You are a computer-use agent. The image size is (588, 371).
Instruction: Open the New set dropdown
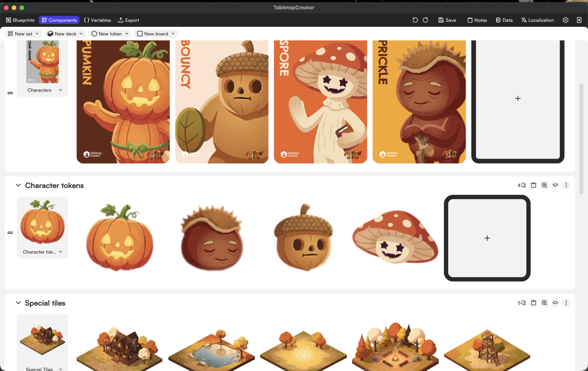point(23,34)
